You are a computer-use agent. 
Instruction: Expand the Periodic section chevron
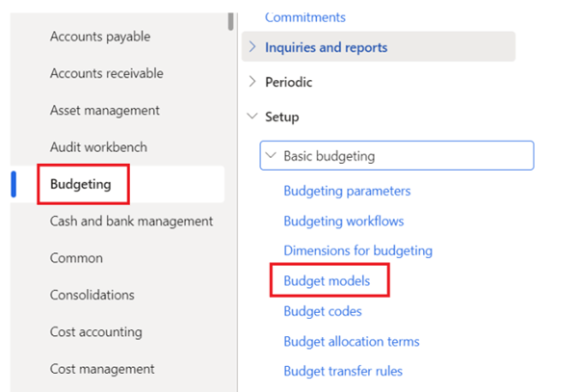coord(252,83)
